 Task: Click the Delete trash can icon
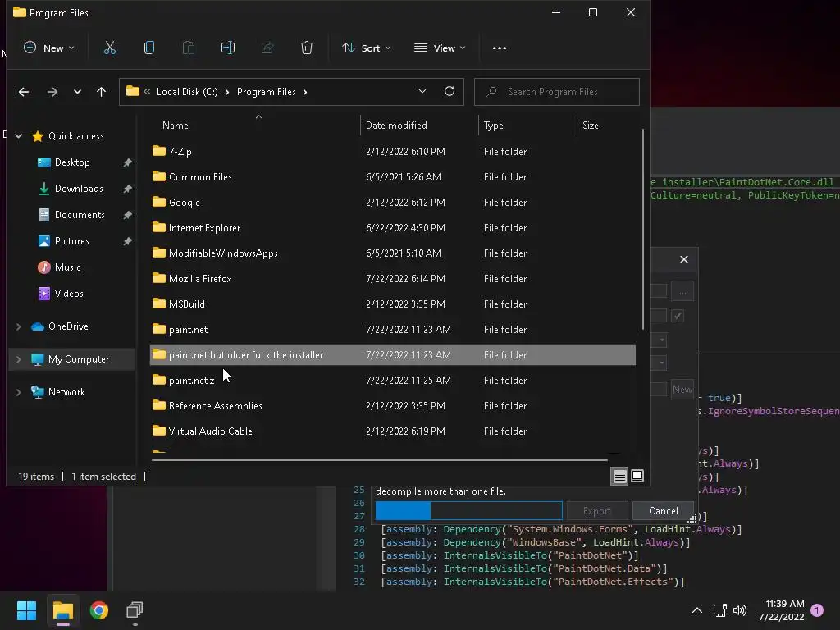[x=307, y=48]
